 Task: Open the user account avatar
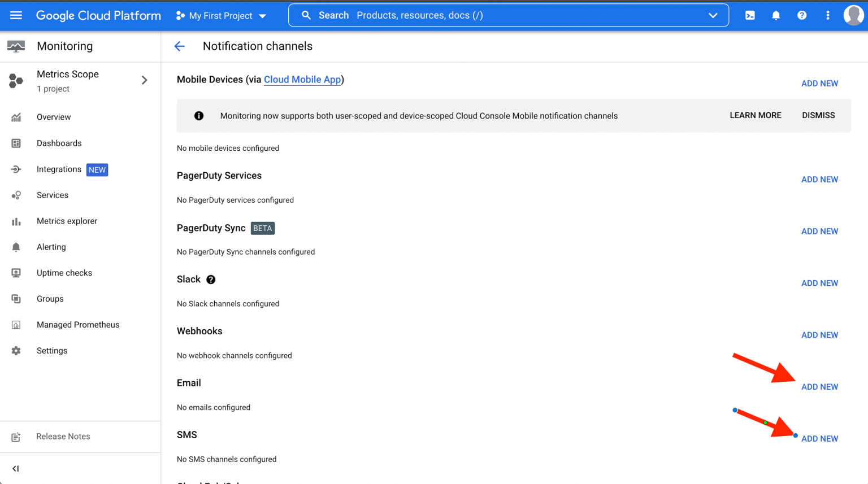coord(854,15)
